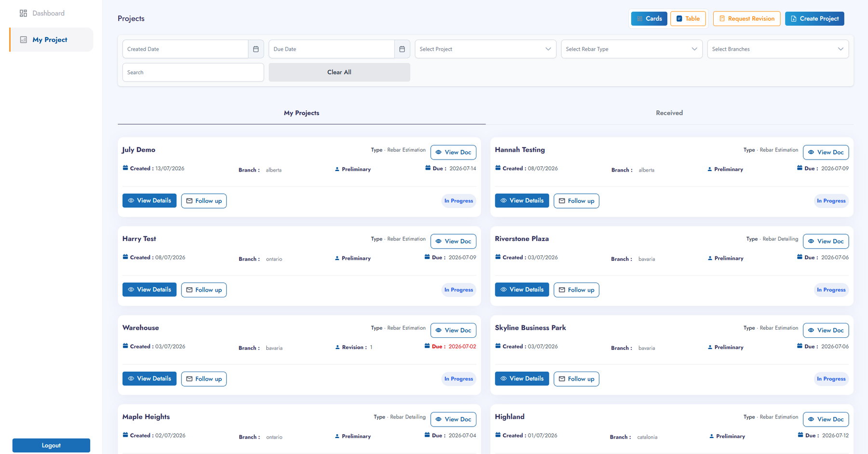This screenshot has height=454, width=868.
Task: View Details of Harry Test
Action: point(149,290)
